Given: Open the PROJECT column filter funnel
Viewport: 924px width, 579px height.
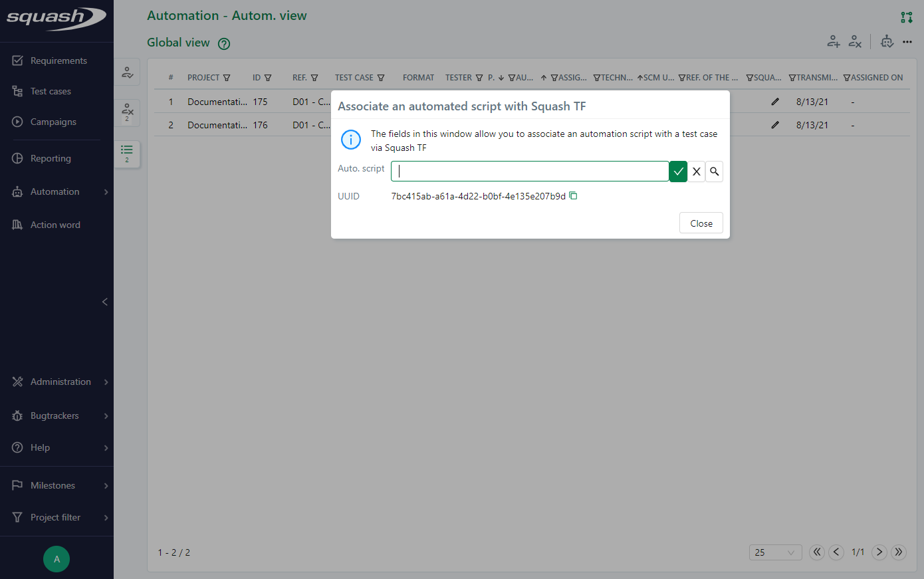Looking at the screenshot, I should coord(227,77).
